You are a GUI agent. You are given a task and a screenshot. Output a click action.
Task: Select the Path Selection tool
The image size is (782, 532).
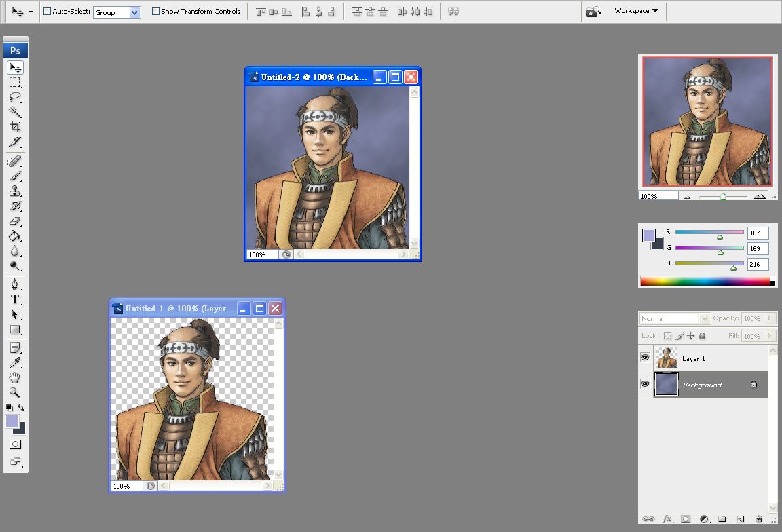pos(15,314)
